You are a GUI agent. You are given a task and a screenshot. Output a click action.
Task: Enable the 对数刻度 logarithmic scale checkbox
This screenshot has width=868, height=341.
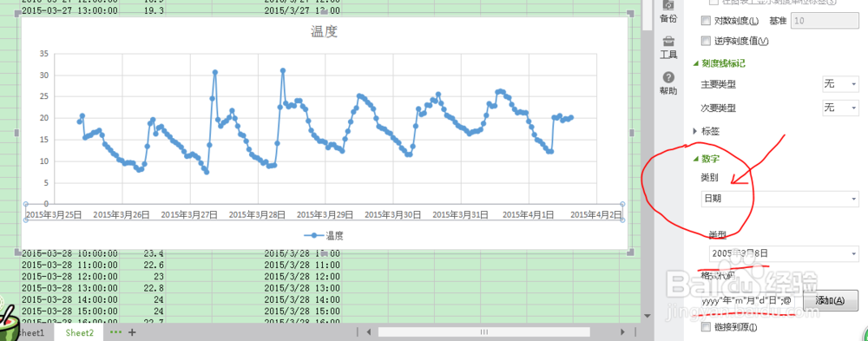click(x=705, y=21)
